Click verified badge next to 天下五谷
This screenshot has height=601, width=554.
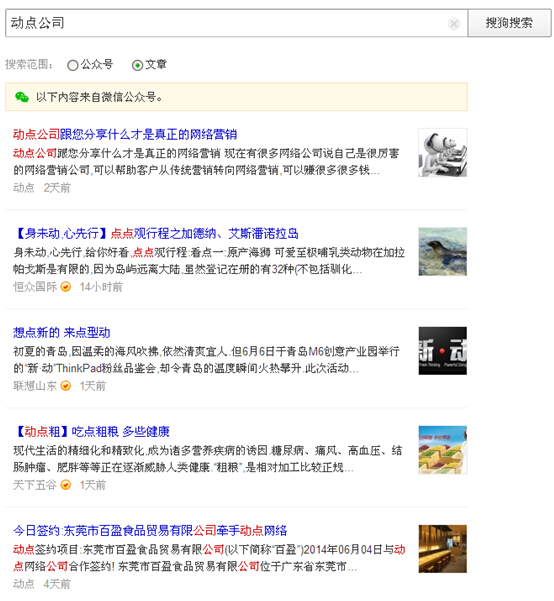pyautogui.click(x=66, y=485)
